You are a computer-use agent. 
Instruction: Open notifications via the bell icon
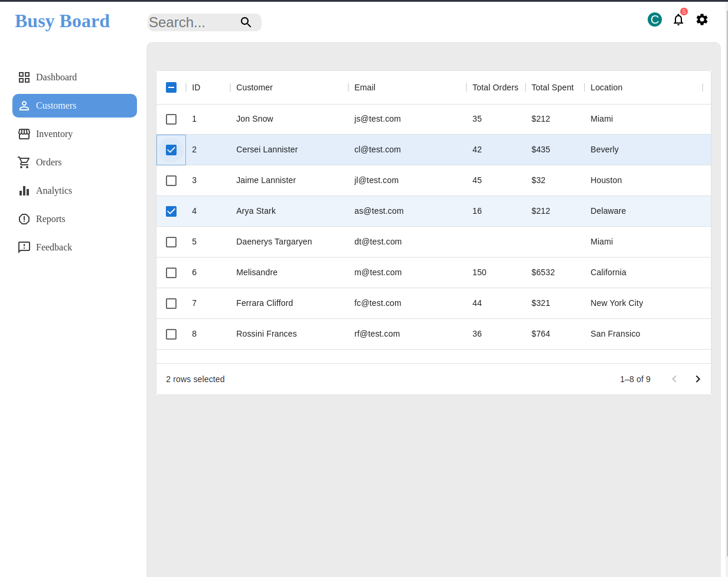click(x=678, y=19)
